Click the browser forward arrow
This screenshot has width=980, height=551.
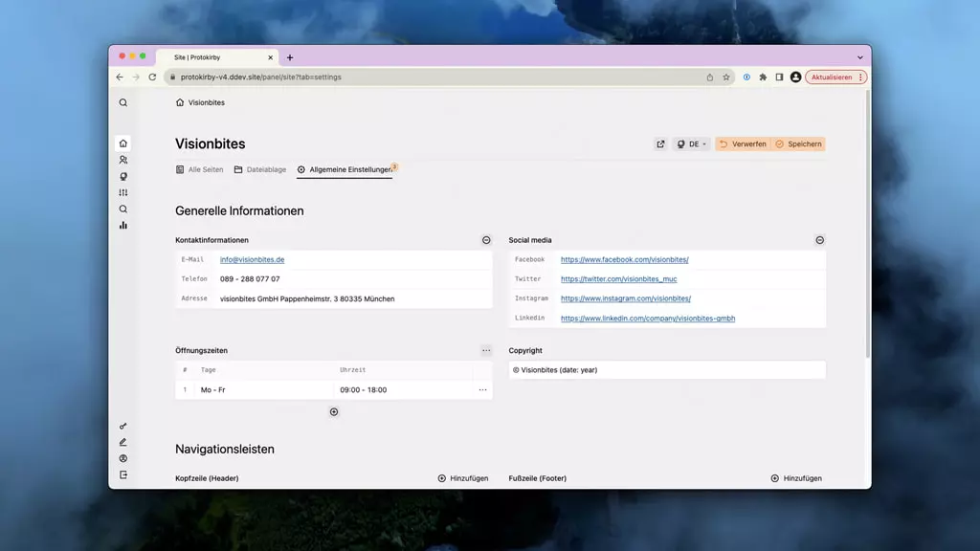[x=136, y=77]
